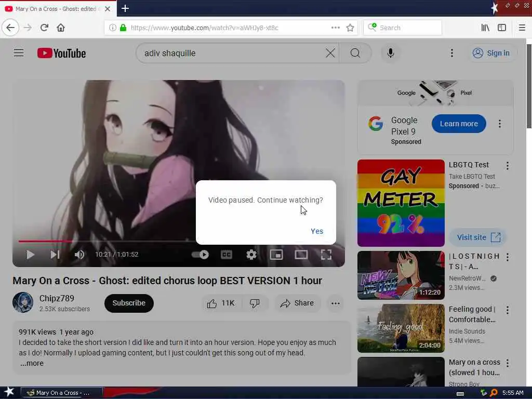Open Feeling good Comfortable video thumbnail
532x399 pixels.
[x=401, y=328]
